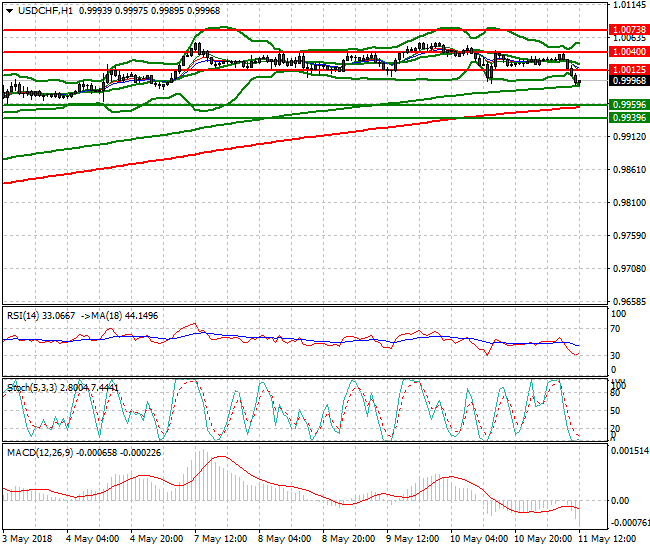Click the MACD scale value 0.00
Screen dimensions: 650x550
click(620, 501)
